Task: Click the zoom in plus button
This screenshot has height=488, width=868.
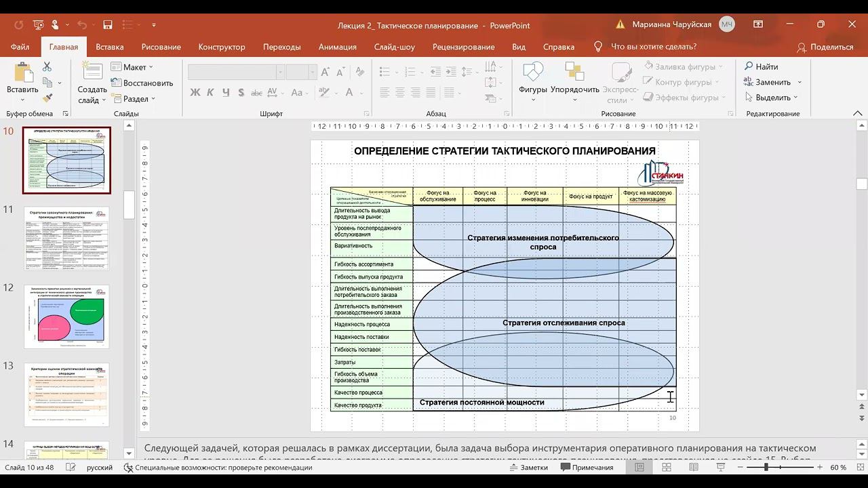Action: tap(820, 468)
